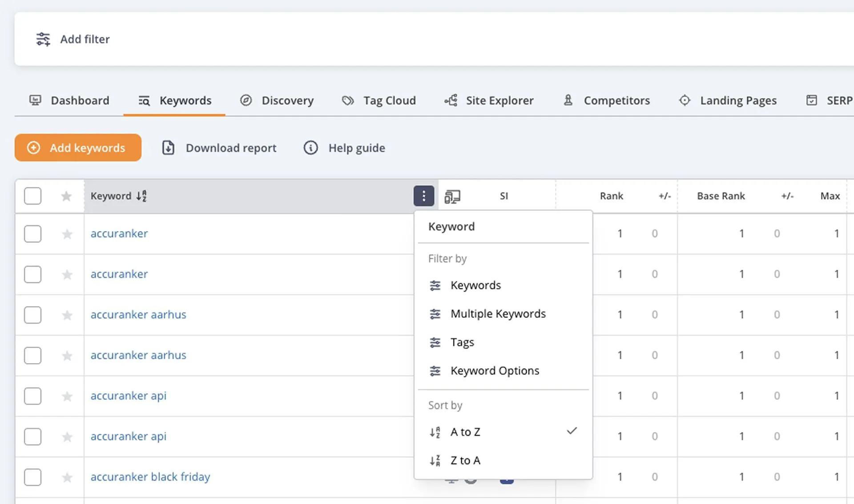The height and width of the screenshot is (504, 854).
Task: Check the first accuranker row checkbox
Action: [33, 234]
